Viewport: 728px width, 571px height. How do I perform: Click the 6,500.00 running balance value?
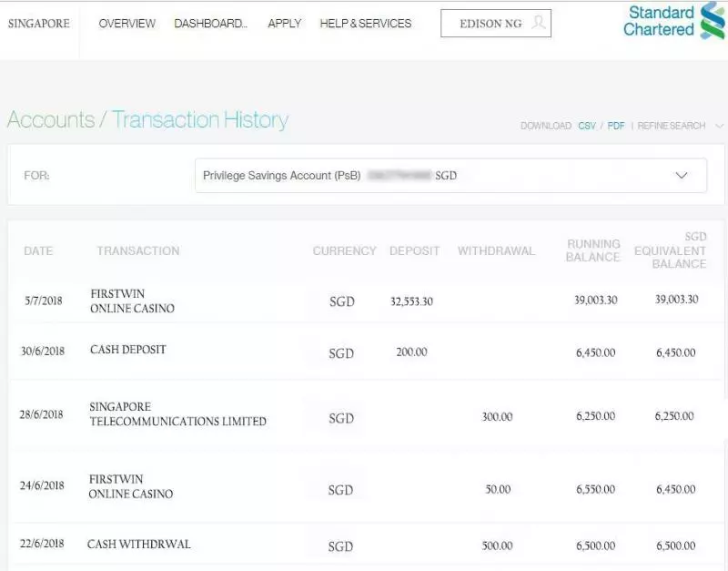click(x=596, y=546)
